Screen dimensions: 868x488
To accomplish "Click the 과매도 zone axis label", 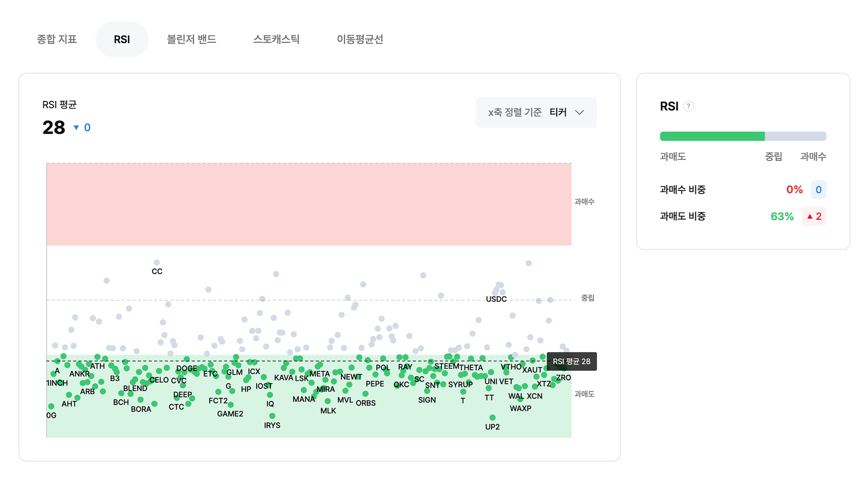I will 584,394.
